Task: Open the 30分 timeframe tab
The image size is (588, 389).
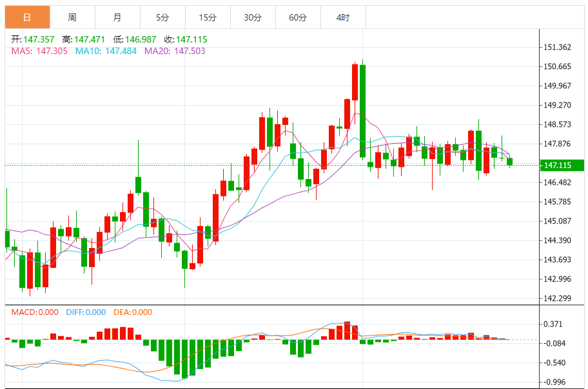Action: pyautogui.click(x=253, y=17)
